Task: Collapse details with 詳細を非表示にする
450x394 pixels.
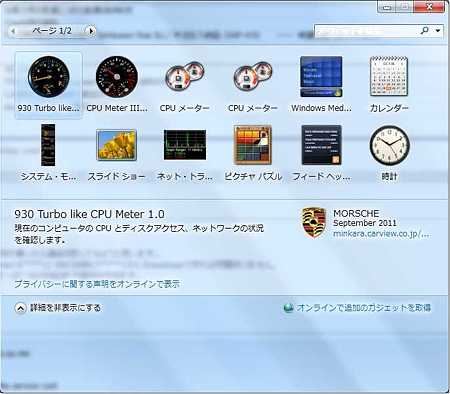Action: coord(58,308)
